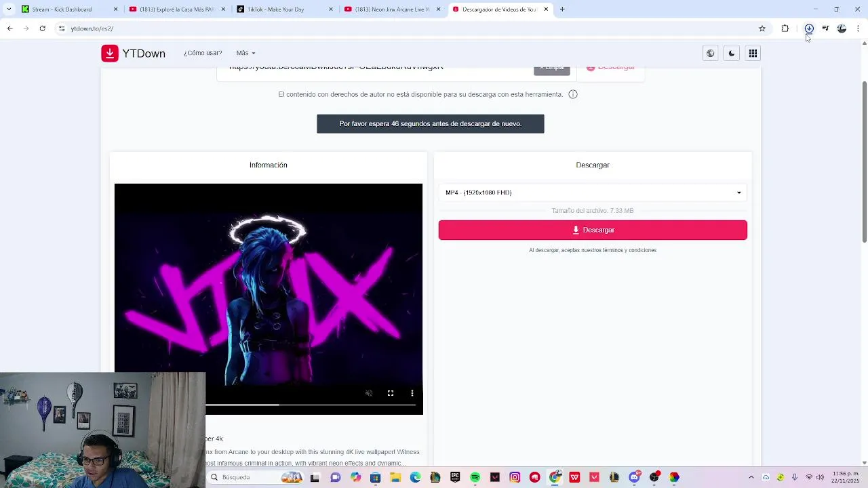Go forward to next page
The image size is (868, 488).
pos(26,28)
